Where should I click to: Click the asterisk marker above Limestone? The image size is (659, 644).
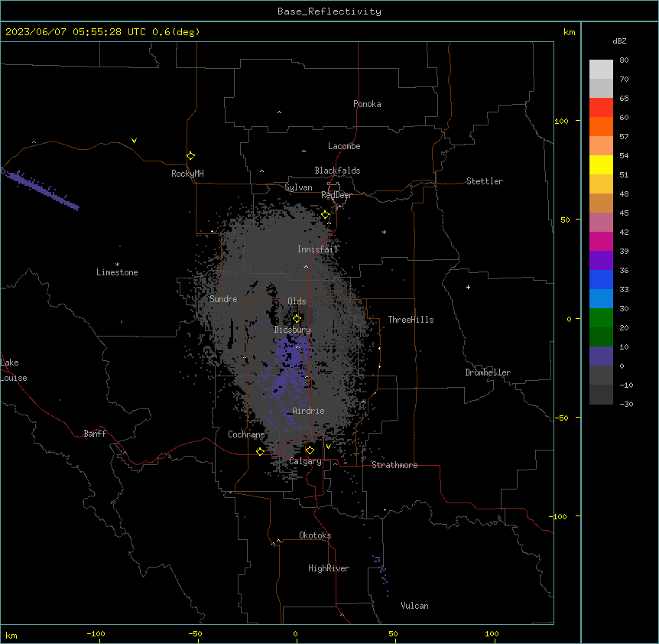pos(117,264)
